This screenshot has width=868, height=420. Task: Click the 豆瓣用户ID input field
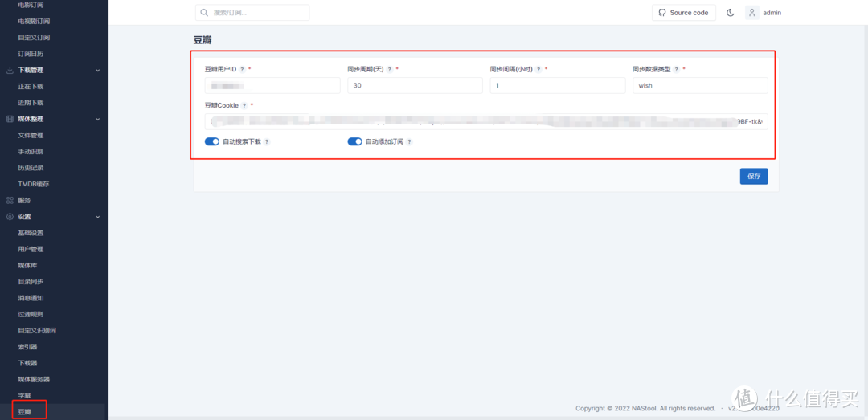coord(272,86)
